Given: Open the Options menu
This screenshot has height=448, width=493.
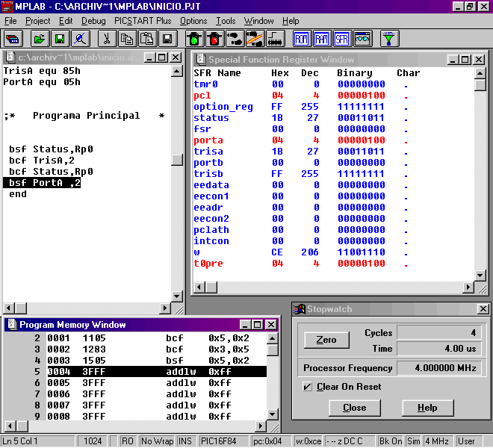Looking at the screenshot, I should coord(193,21).
